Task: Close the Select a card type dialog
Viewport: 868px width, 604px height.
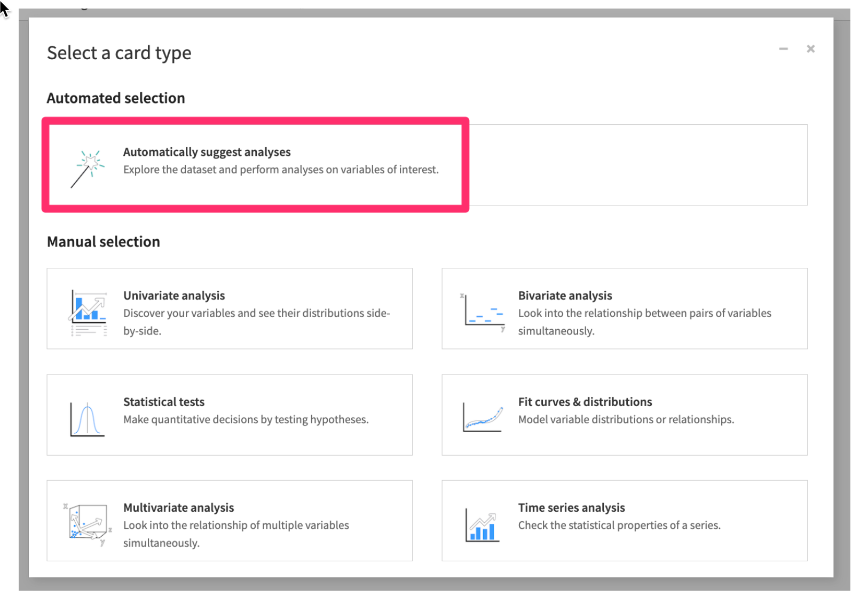Action: coord(810,49)
